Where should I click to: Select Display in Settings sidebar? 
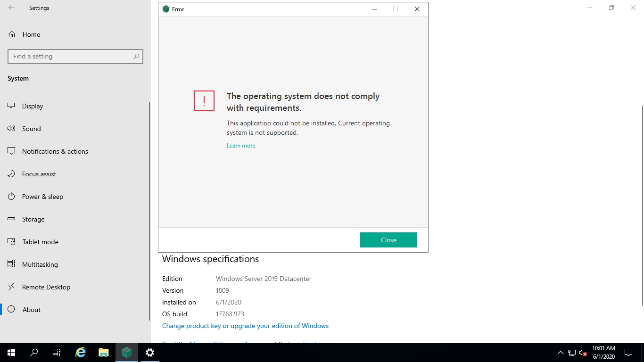[75, 106]
